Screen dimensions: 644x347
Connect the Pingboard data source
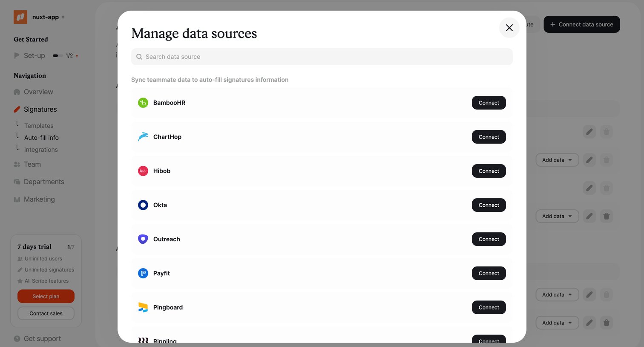[489, 307]
